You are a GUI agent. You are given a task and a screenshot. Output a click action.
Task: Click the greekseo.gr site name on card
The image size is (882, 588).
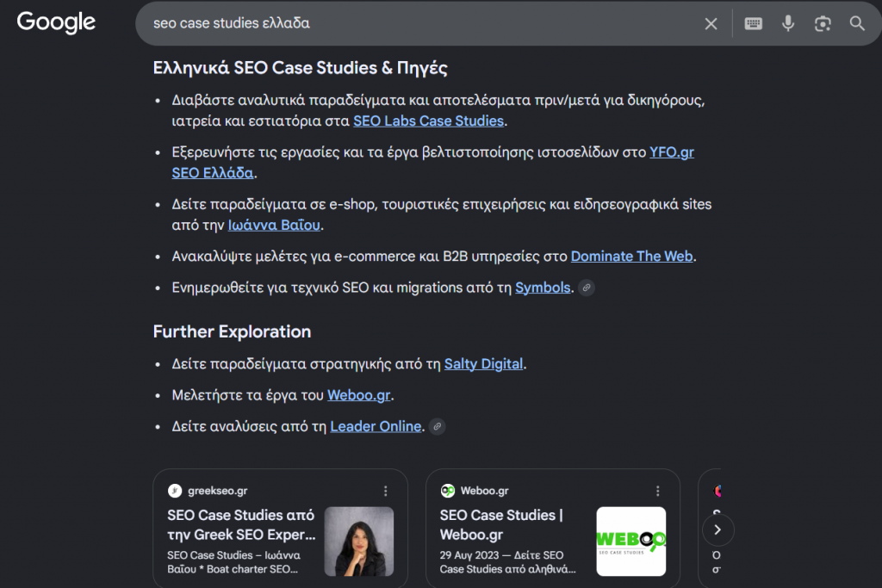pos(218,491)
